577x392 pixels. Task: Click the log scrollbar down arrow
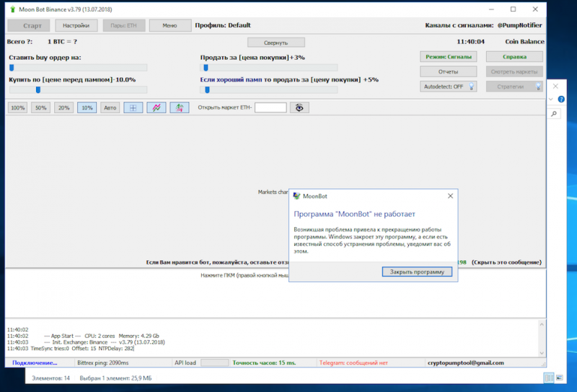542,353
